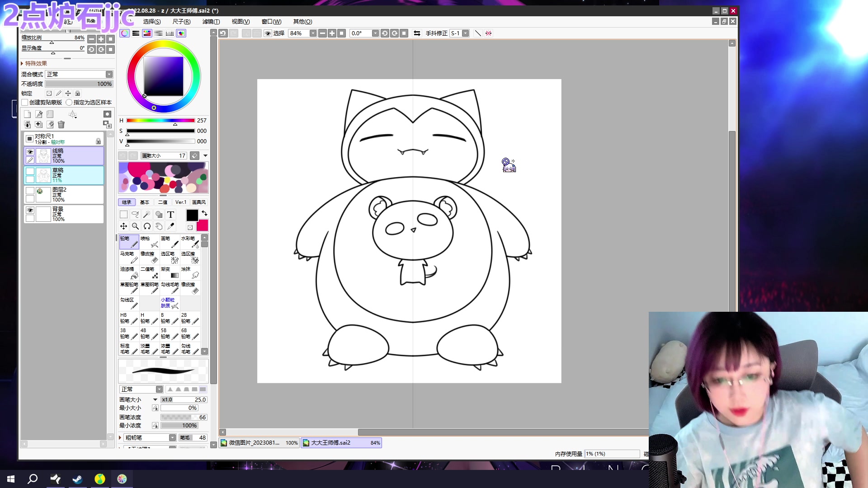Select the eyedropper color picker tool
Screen dimensions: 868x488
(170, 226)
